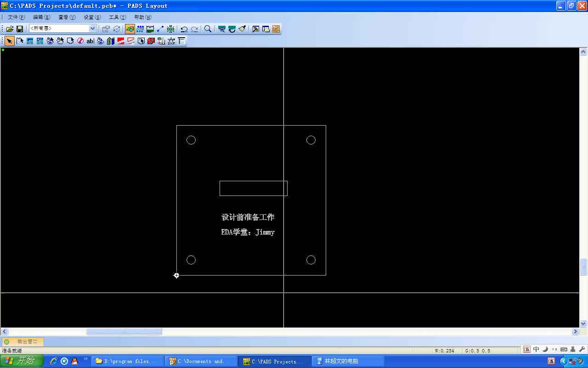This screenshot has height=368, width=588.
Task: Click the Save floppy disk icon
Action: pos(20,29)
